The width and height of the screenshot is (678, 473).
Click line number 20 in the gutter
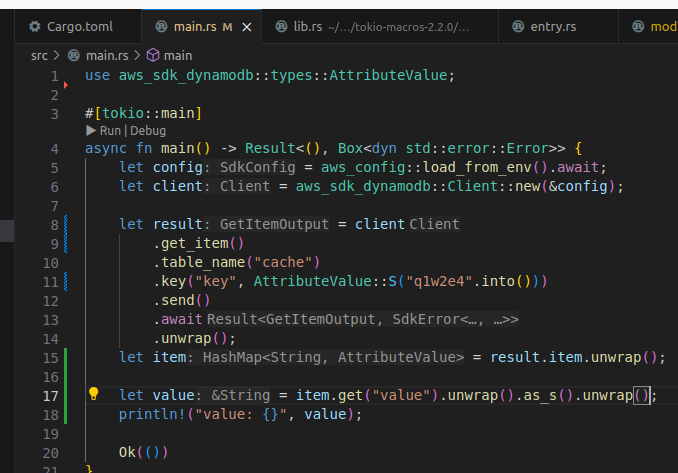[x=52, y=452]
